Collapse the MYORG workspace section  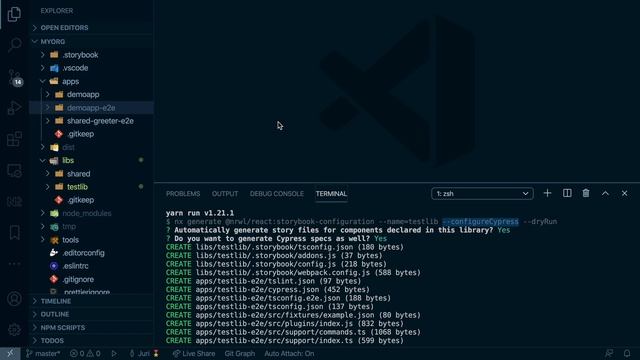pyautogui.click(x=91, y=42)
